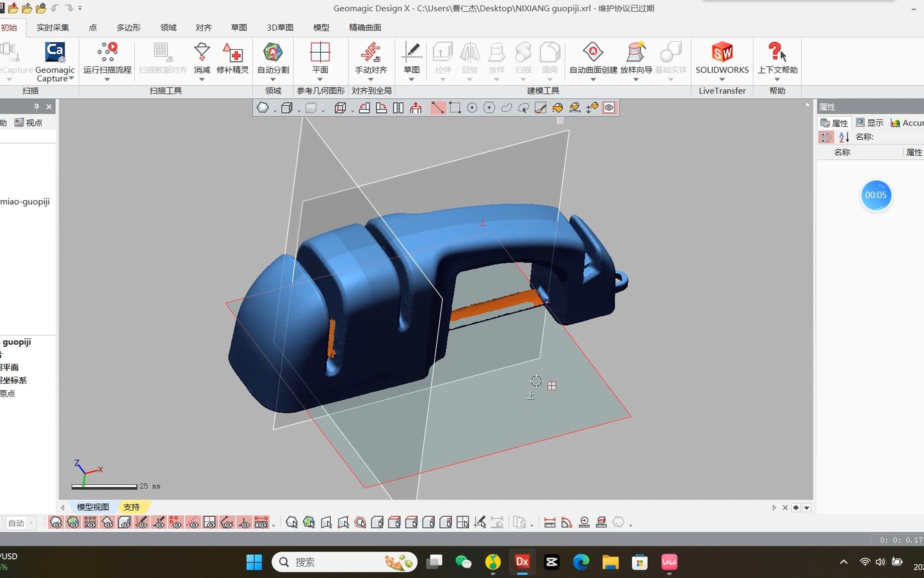Click the 显示 button in the properties panel
This screenshot has height=578, width=924.
tap(870, 123)
